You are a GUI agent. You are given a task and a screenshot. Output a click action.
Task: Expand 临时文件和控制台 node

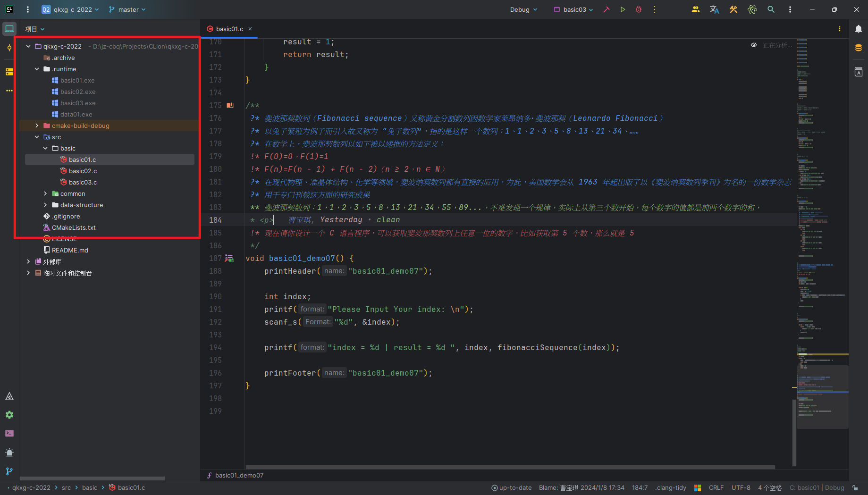[28, 273]
